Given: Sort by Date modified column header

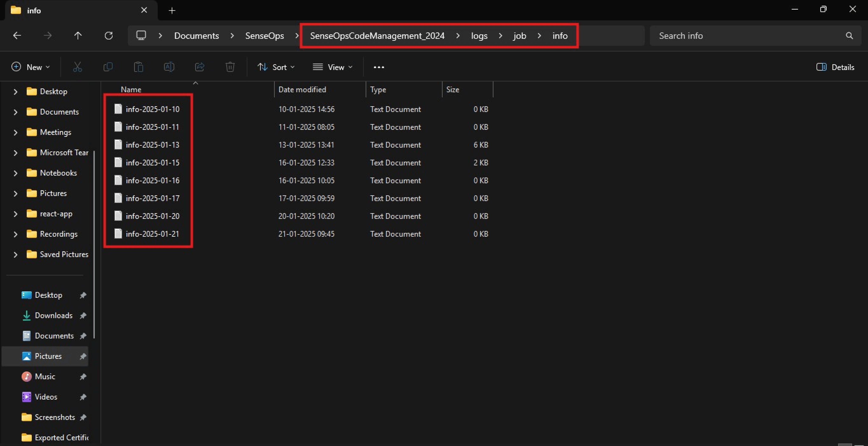Looking at the screenshot, I should [x=302, y=89].
